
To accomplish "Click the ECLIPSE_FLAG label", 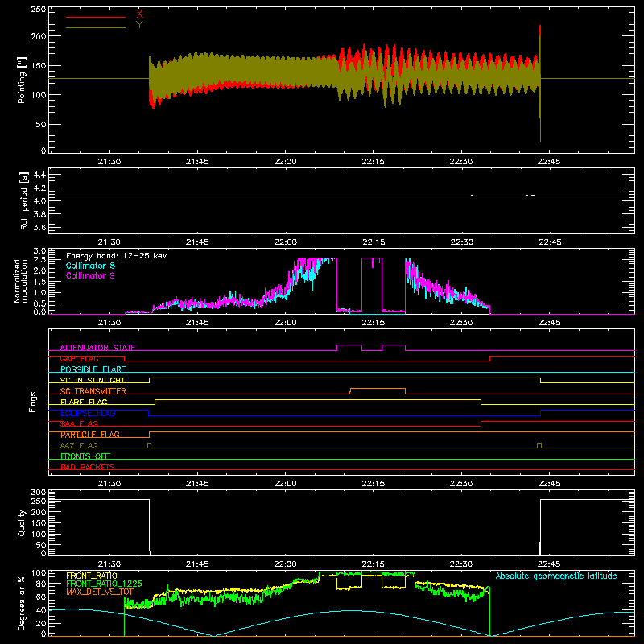I will pyautogui.click(x=88, y=413).
